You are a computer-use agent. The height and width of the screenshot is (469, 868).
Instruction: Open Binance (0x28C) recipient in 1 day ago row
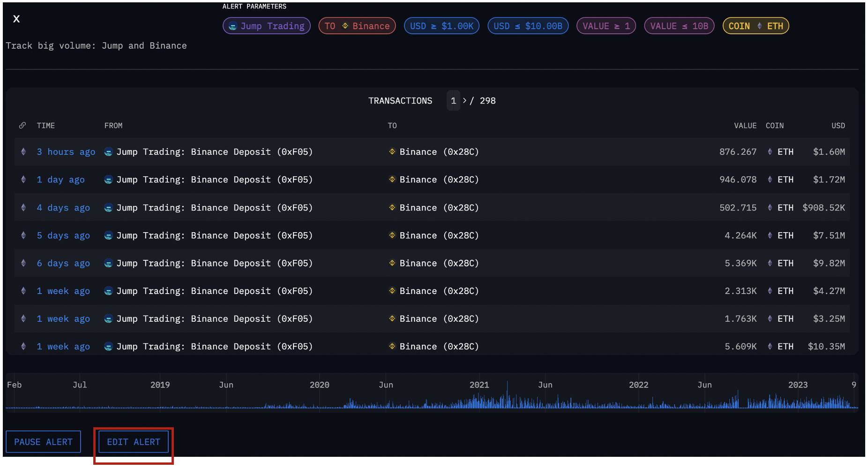(439, 180)
